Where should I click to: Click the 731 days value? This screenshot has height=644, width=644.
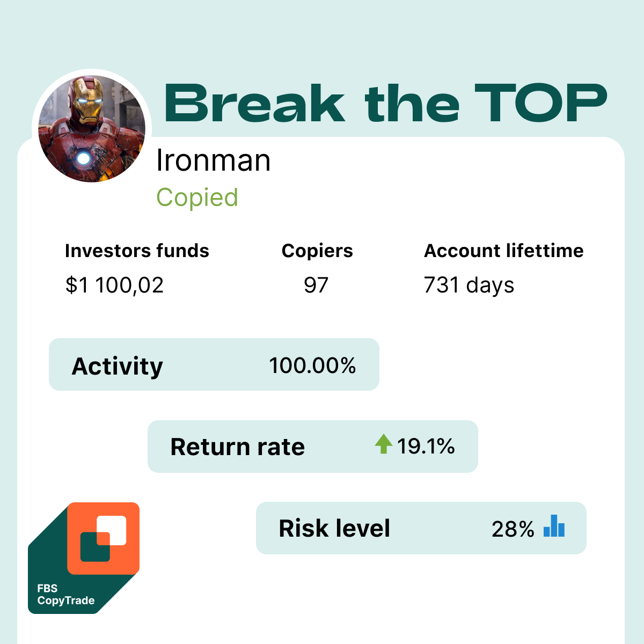tap(469, 286)
